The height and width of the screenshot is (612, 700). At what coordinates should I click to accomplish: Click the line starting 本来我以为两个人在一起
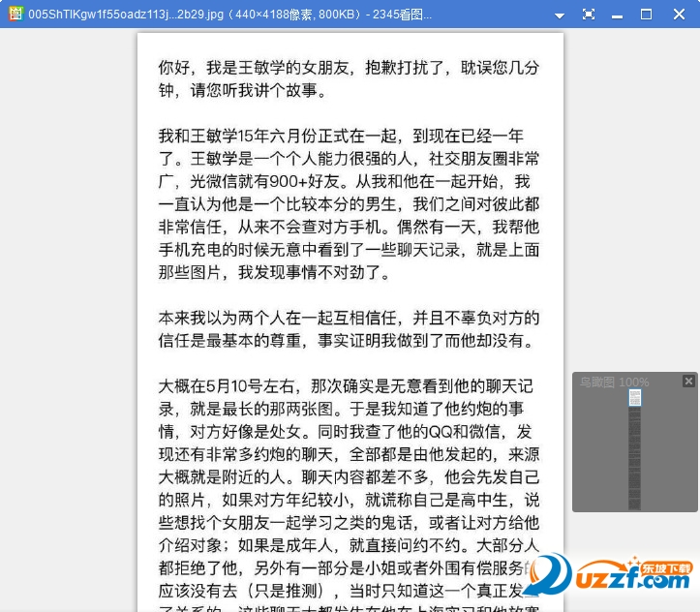pos(349,318)
